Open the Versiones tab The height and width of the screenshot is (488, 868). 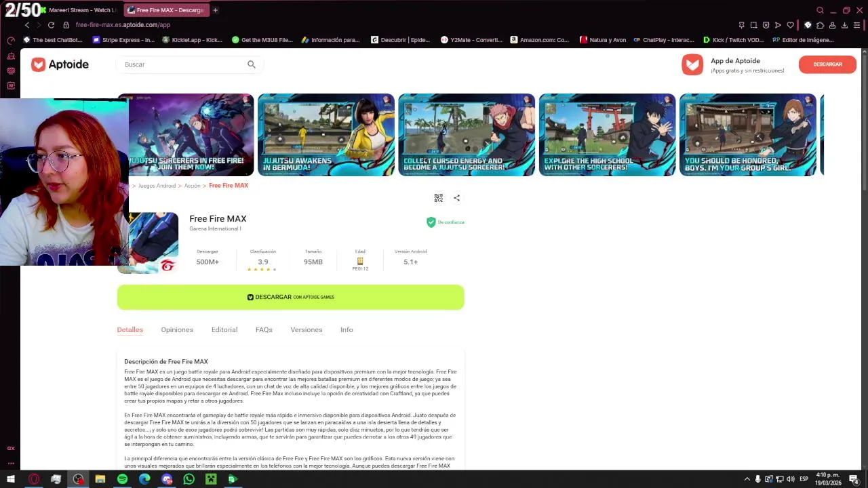click(x=307, y=330)
